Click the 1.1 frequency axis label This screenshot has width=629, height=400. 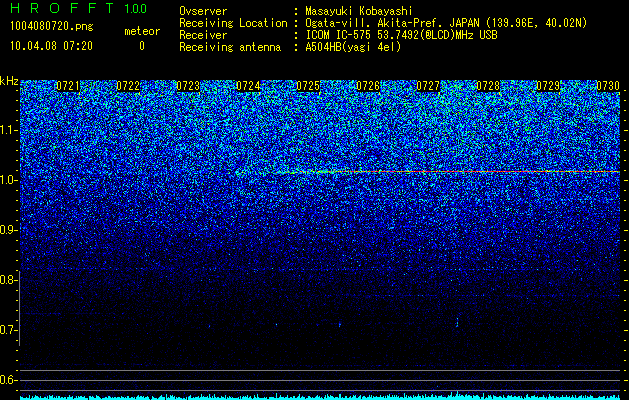pos(8,130)
